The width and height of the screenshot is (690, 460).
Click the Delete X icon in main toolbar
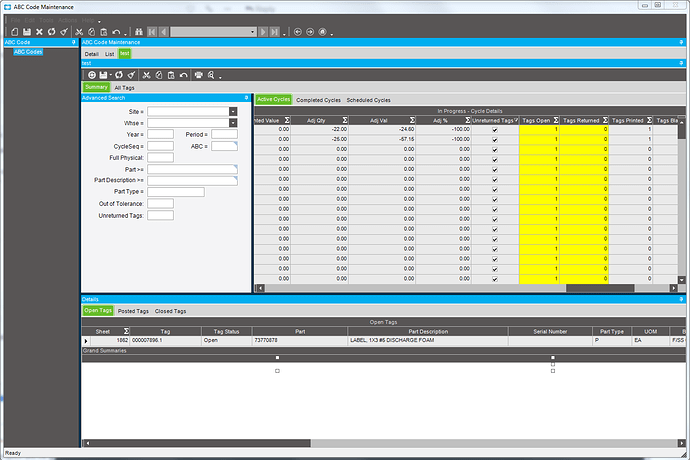click(39, 32)
